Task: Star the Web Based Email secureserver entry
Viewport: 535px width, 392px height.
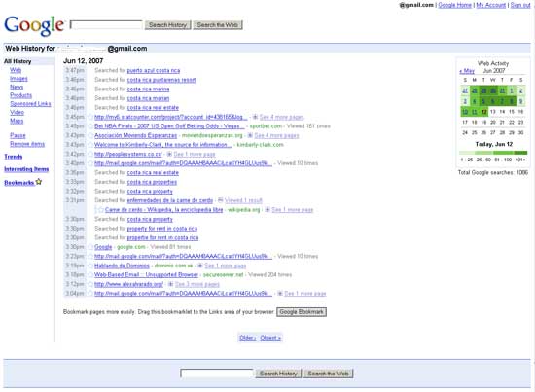Action: [x=90, y=275]
